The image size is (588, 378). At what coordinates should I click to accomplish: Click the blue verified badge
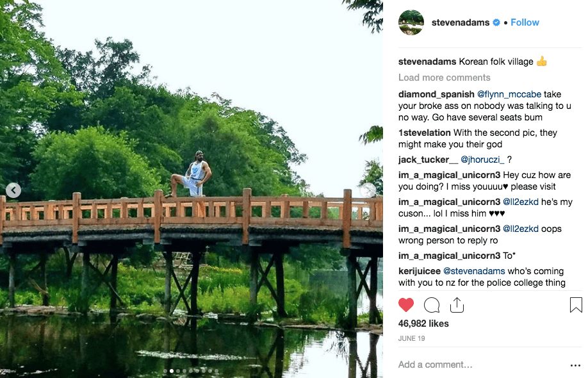(496, 22)
